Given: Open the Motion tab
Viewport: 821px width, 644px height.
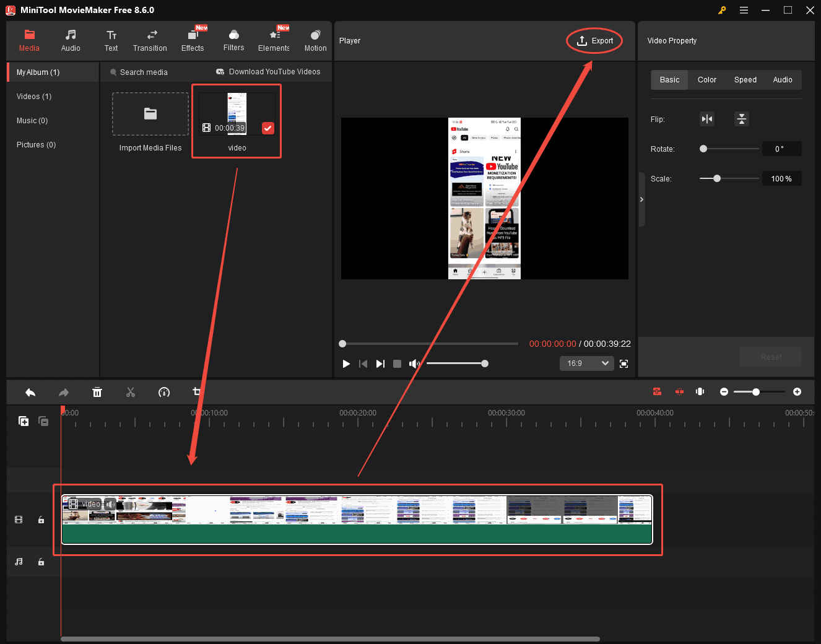Looking at the screenshot, I should [x=315, y=41].
